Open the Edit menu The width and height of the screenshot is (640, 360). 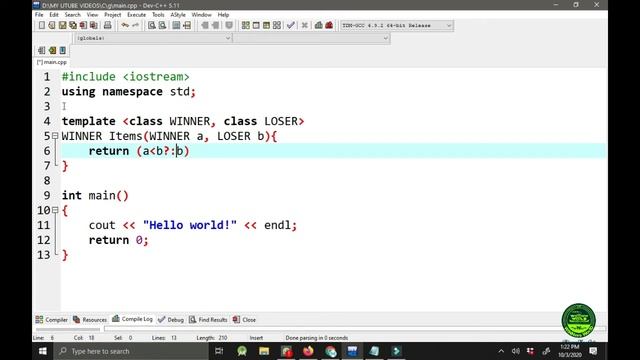54,15
